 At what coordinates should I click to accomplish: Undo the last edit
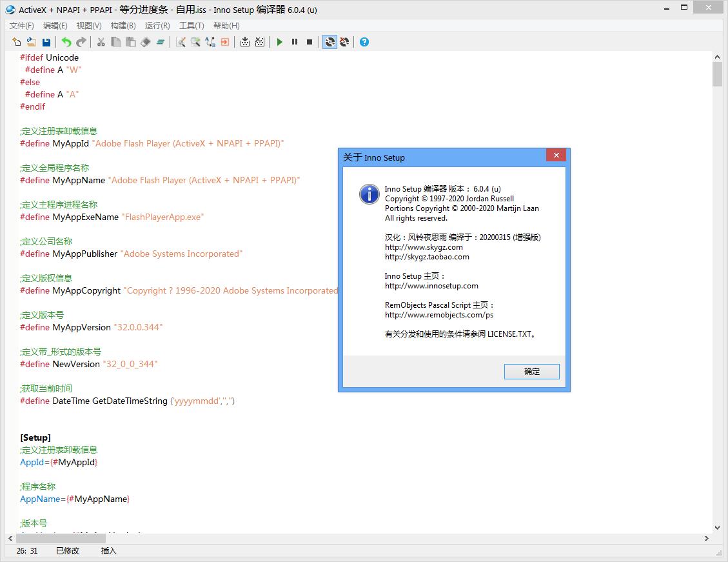point(66,42)
